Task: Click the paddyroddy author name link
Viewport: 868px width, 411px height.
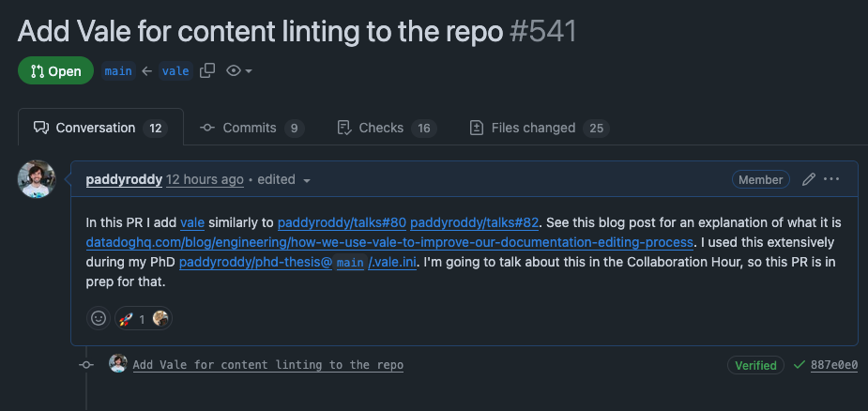Action: click(124, 179)
